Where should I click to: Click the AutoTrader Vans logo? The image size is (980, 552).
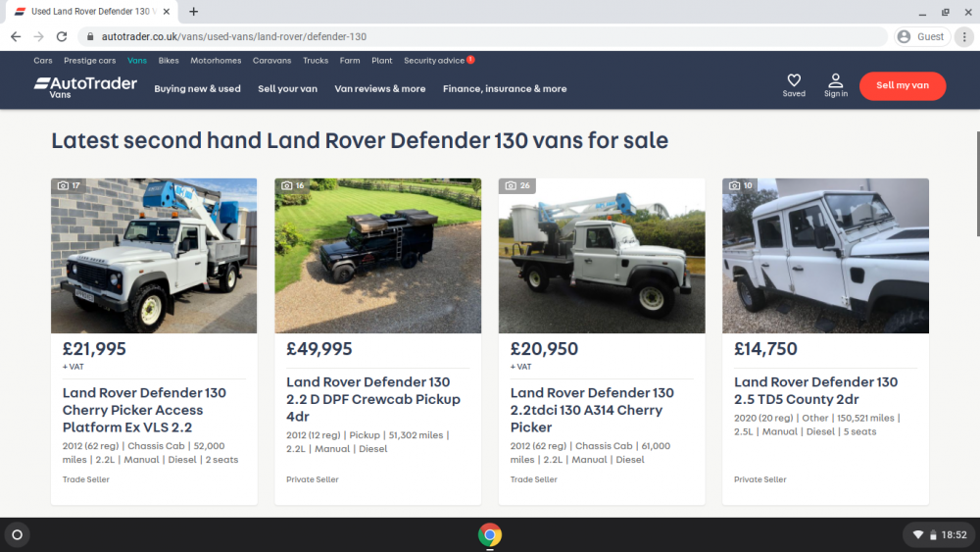85,87
